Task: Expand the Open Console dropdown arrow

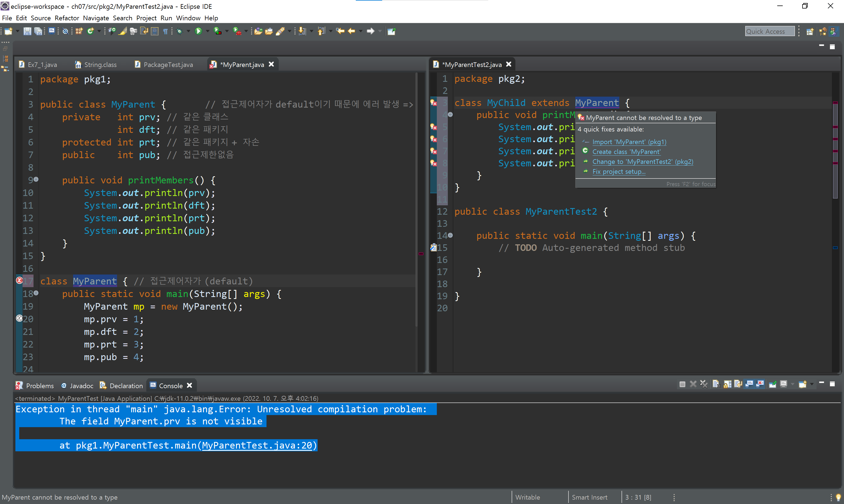Action: (x=812, y=384)
